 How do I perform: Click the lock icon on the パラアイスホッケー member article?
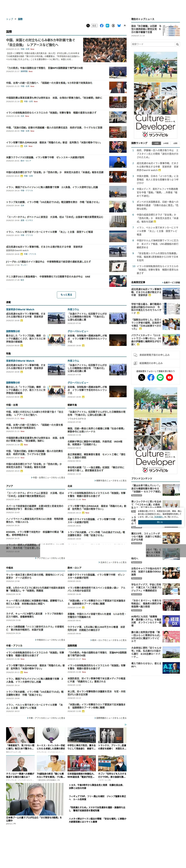138,344
